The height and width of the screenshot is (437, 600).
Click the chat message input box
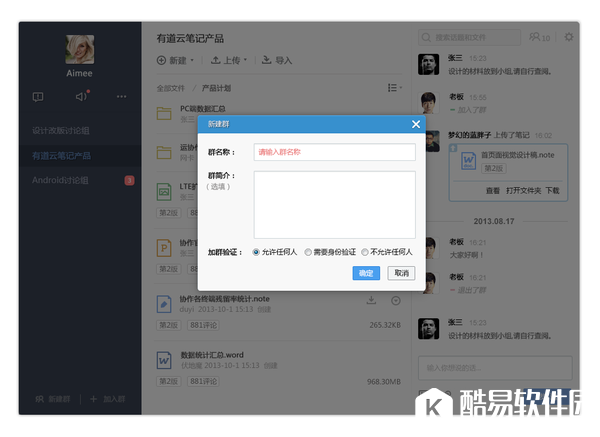[495, 368]
